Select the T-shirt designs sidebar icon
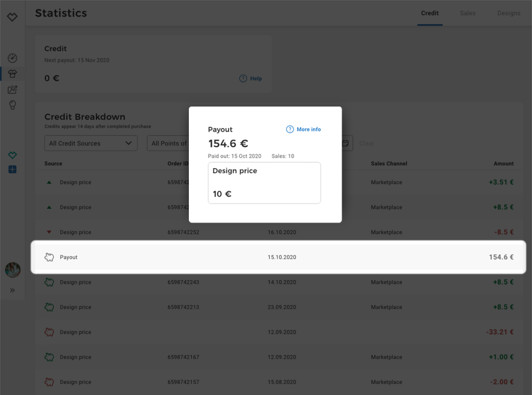Image resolution: width=532 pixels, height=395 pixels. [12, 74]
